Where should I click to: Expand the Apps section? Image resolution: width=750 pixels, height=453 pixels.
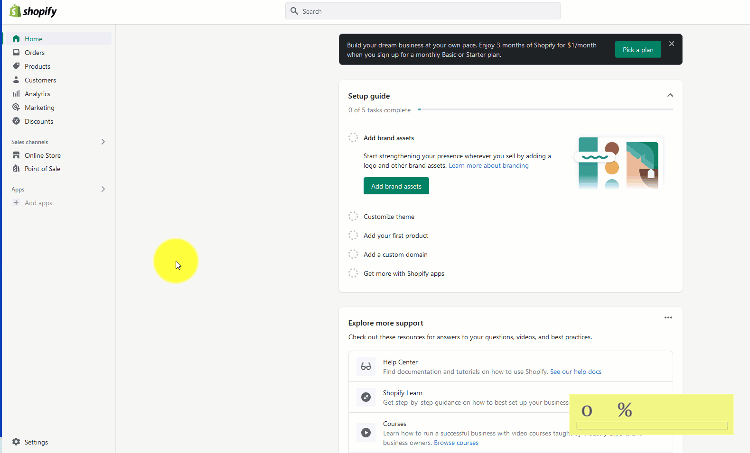pyautogui.click(x=103, y=189)
